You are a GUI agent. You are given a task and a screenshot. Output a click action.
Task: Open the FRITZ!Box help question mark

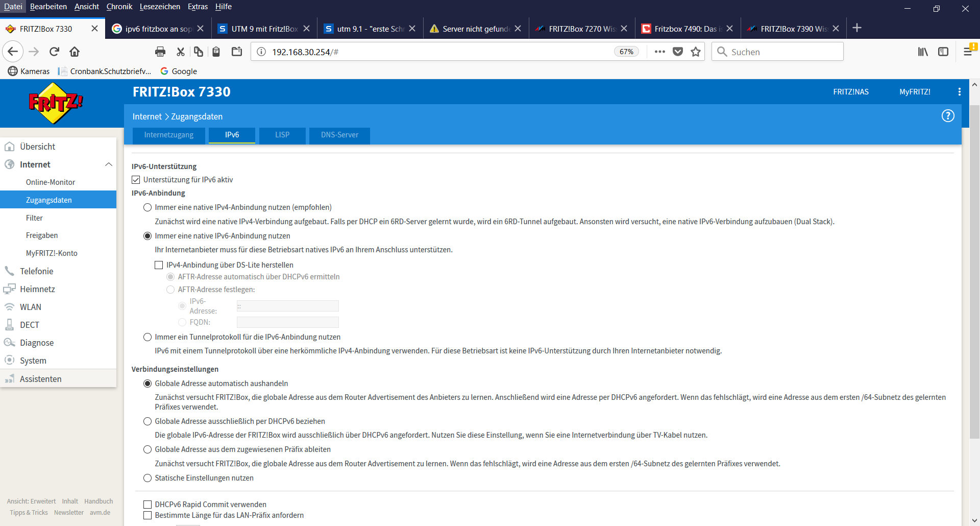point(948,116)
